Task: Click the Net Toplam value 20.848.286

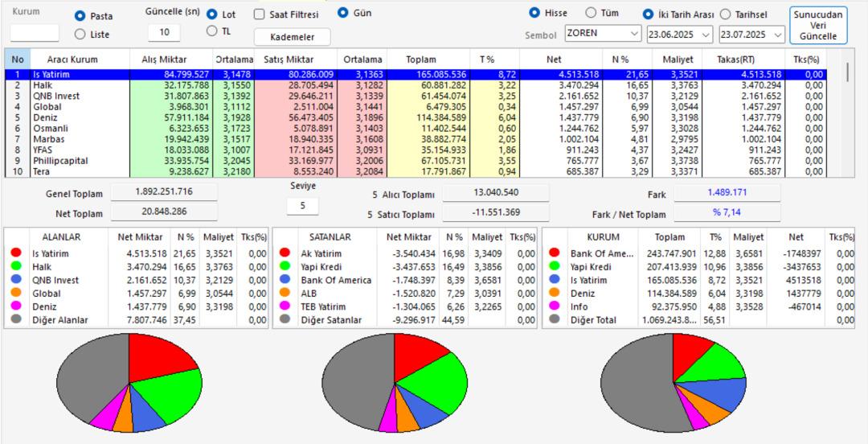Action: coord(165,212)
